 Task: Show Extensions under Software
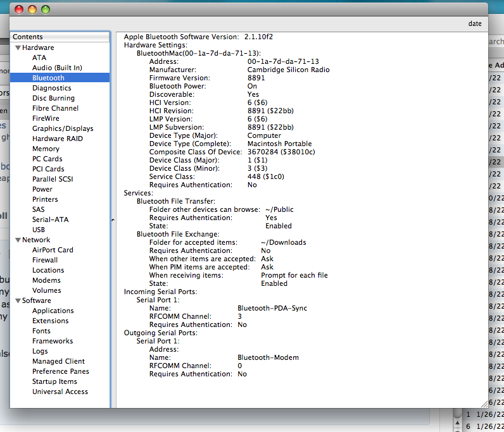tap(51, 321)
